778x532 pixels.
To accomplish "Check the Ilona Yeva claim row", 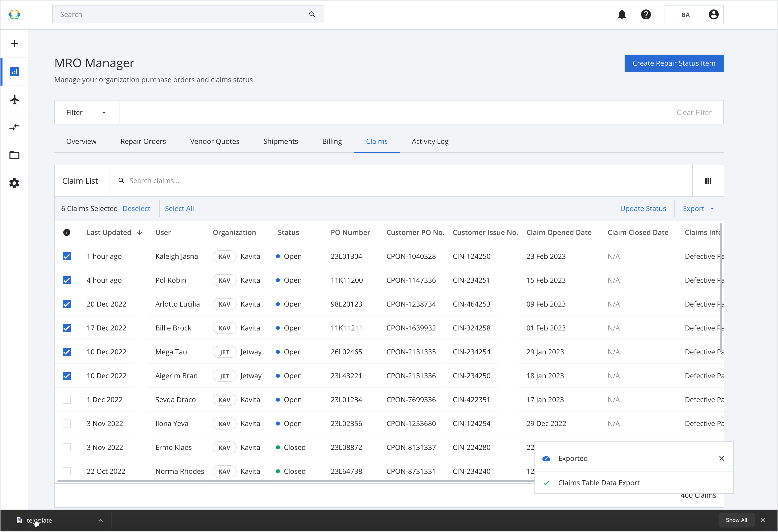I will (x=67, y=424).
